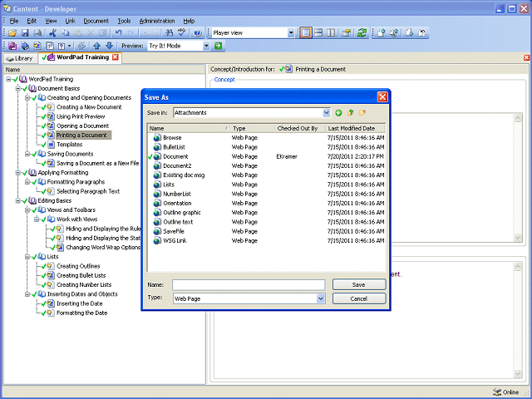
Task: Open the Administration menu
Action: (x=157, y=21)
